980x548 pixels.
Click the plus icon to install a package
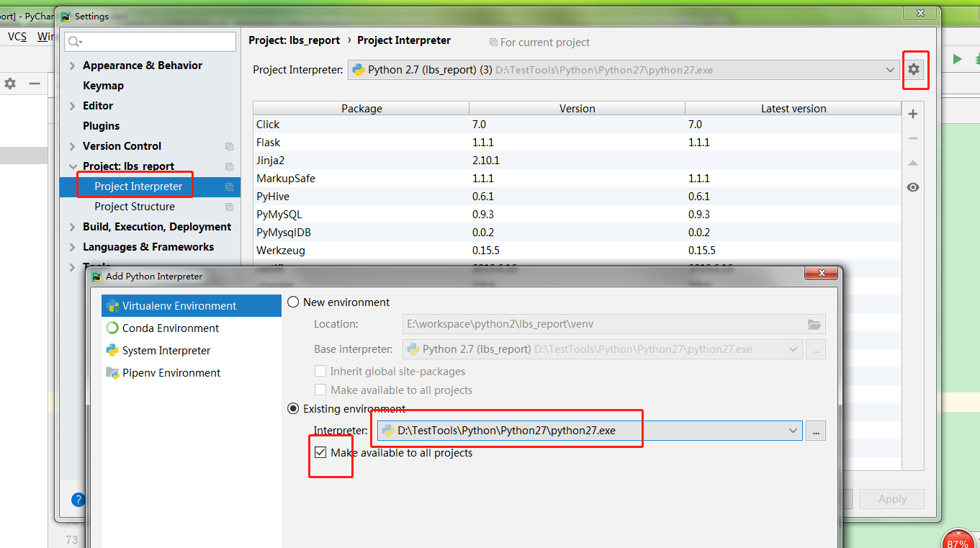[x=912, y=113]
